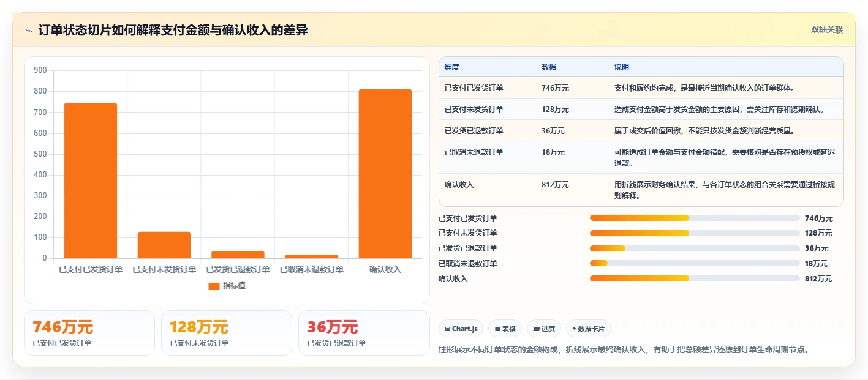Click the 指标值 legend text
Viewport: 868px width, 380px height.
click(235, 286)
